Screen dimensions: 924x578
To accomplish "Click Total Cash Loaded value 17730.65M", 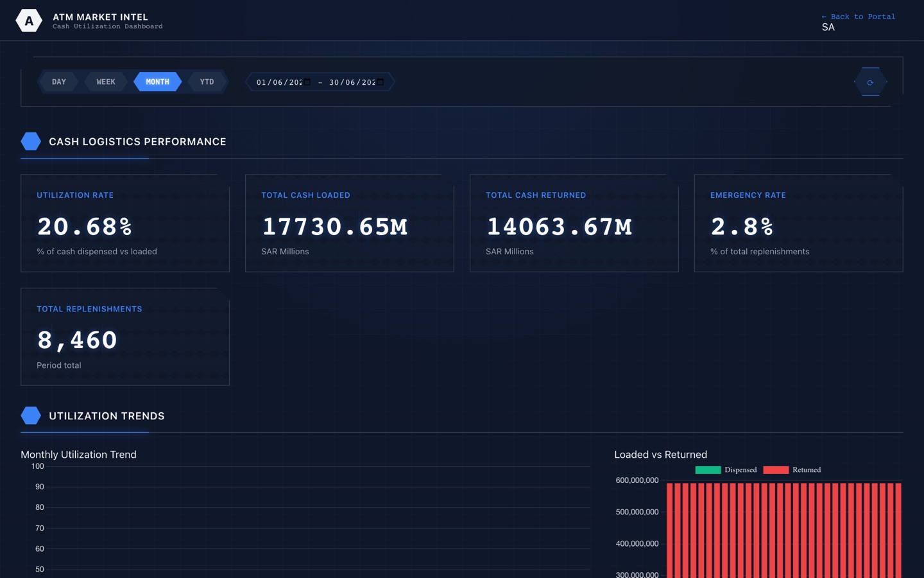I will click(x=334, y=226).
